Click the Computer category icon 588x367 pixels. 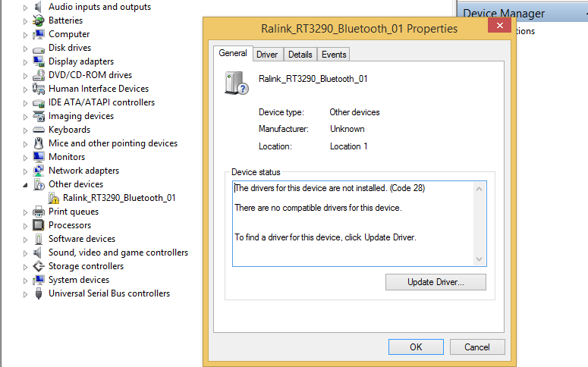click(x=38, y=34)
